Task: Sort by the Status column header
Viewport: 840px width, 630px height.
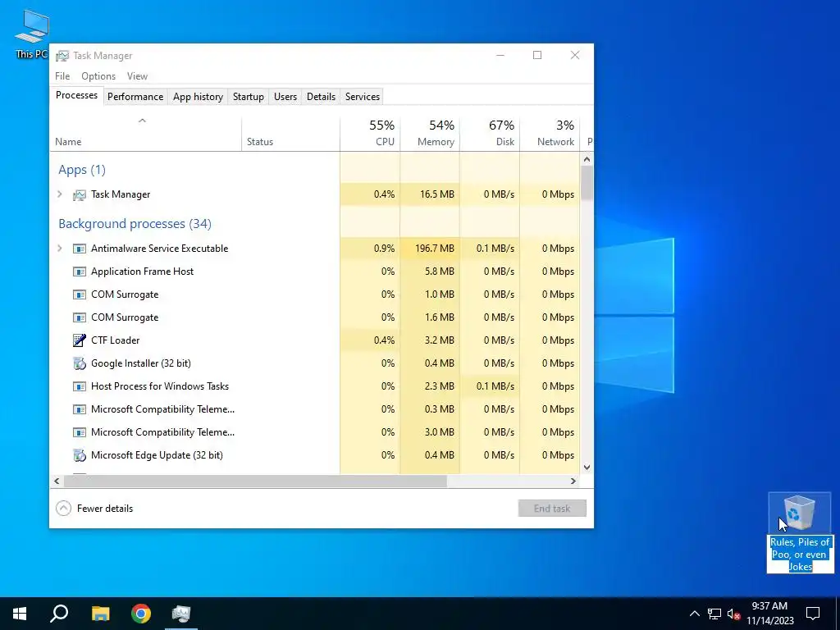Action: (291, 134)
